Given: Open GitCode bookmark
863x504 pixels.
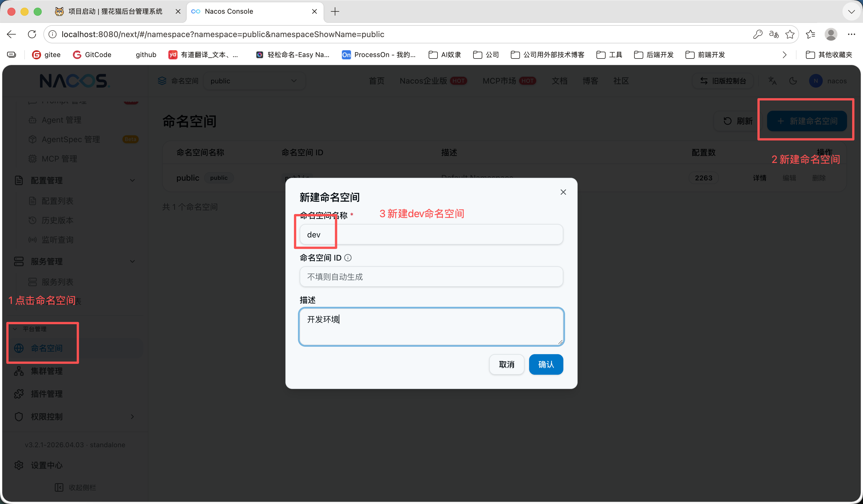Looking at the screenshot, I should pos(92,55).
